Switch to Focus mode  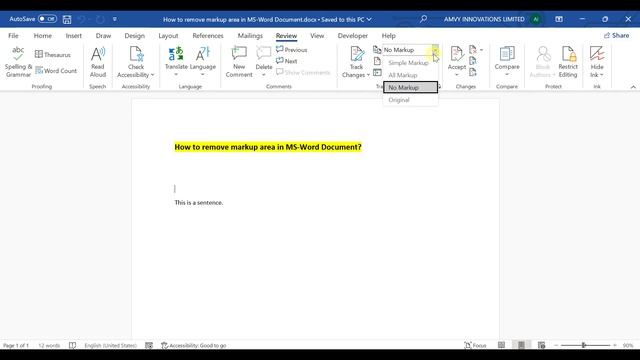click(x=476, y=345)
